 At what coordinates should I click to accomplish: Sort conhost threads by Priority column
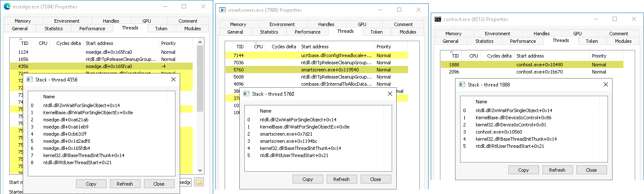(x=599, y=56)
